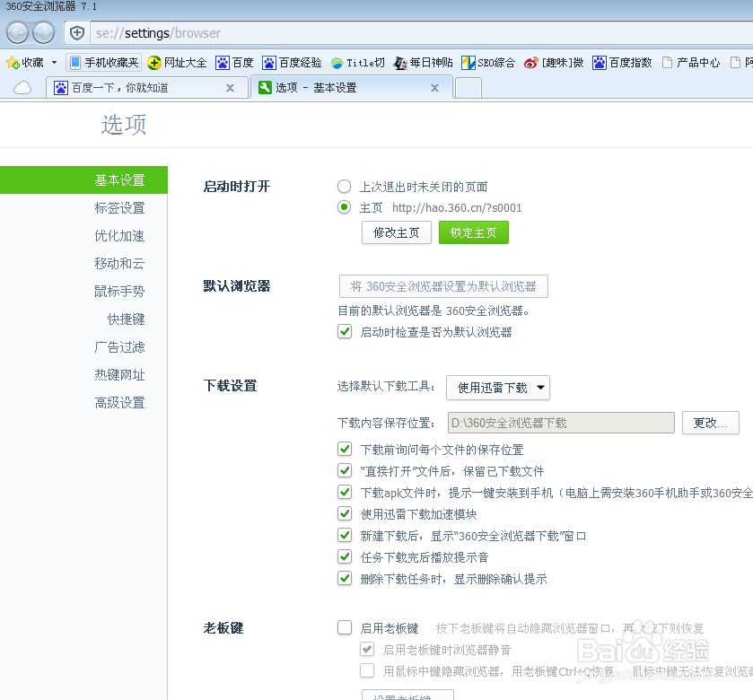Uncheck 启动时检查是否为默认浏览器
The width and height of the screenshot is (753, 700).
tap(345, 331)
